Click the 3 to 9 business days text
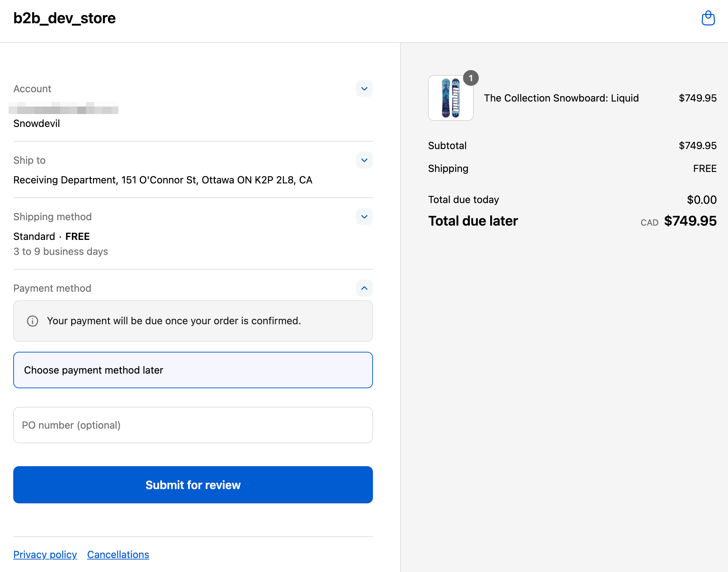728x572 pixels. pyautogui.click(x=60, y=252)
